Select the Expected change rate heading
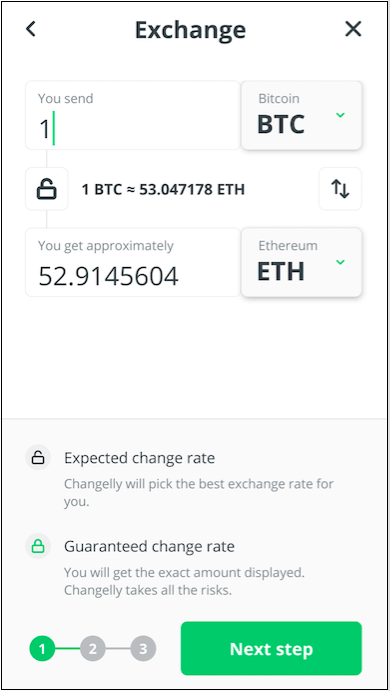Viewport: 390px width, 691px height. click(140, 458)
